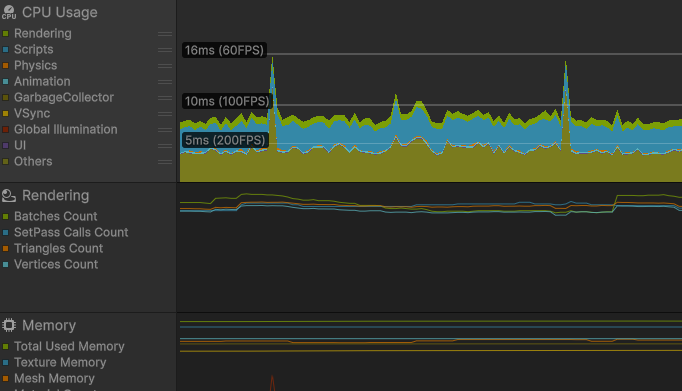Click the Texture Memory label
The width and height of the screenshot is (682, 391).
(60, 362)
